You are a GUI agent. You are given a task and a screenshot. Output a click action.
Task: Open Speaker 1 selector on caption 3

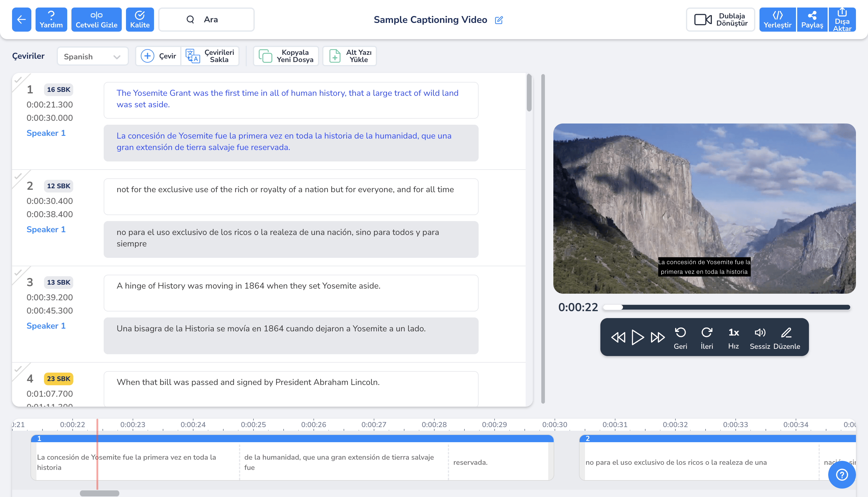[46, 326]
